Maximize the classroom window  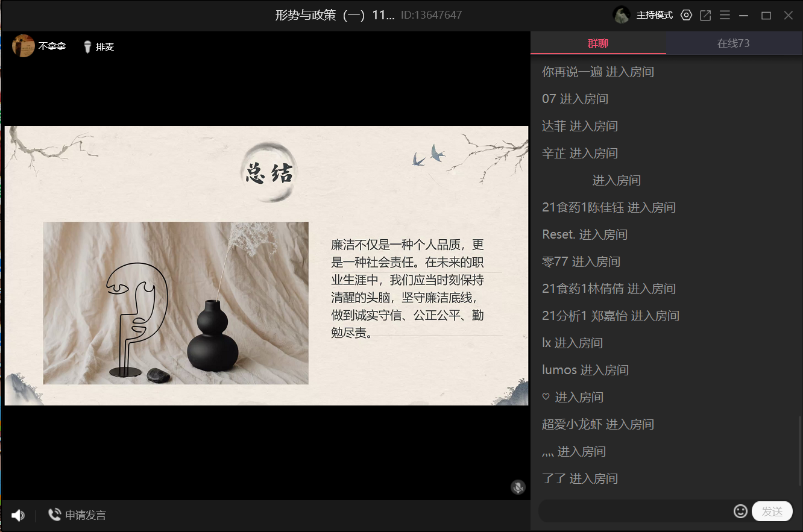coord(766,16)
